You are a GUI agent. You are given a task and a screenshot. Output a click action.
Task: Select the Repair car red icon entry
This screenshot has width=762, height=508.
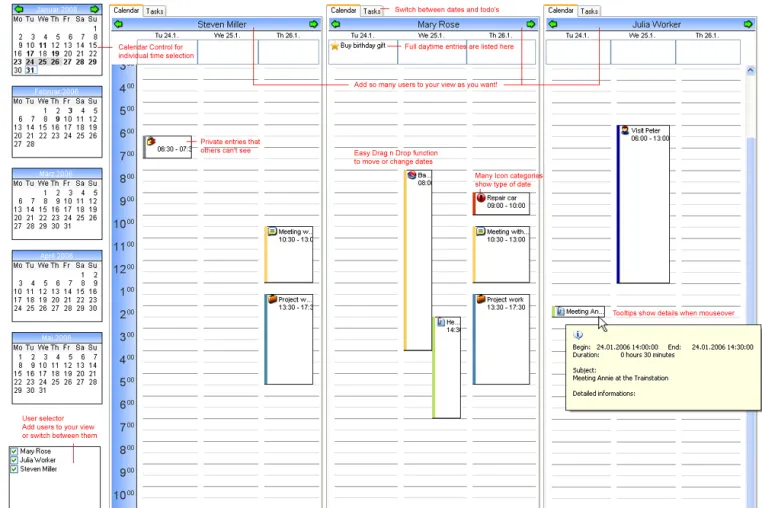point(501,203)
